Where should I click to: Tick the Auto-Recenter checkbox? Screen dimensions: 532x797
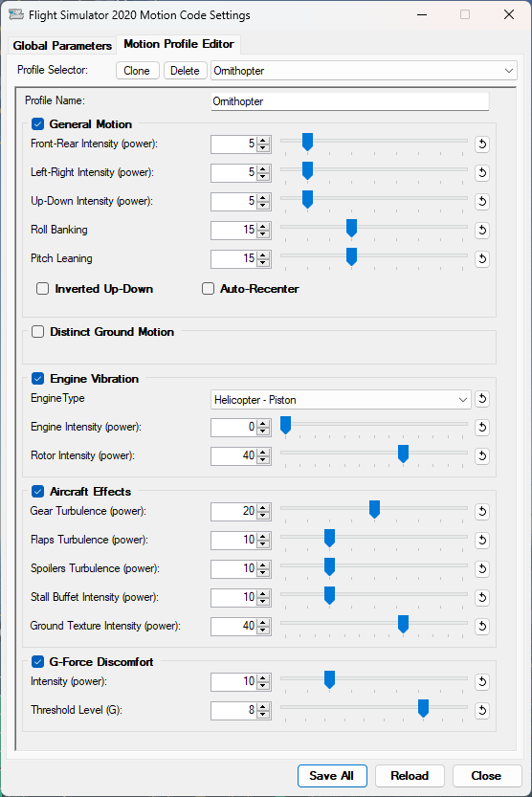(x=208, y=289)
